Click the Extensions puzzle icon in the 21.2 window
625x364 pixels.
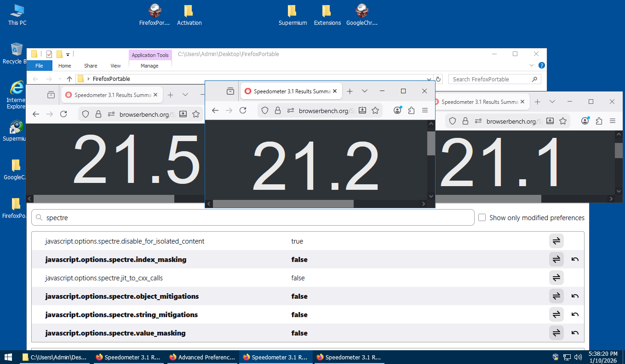(x=411, y=110)
